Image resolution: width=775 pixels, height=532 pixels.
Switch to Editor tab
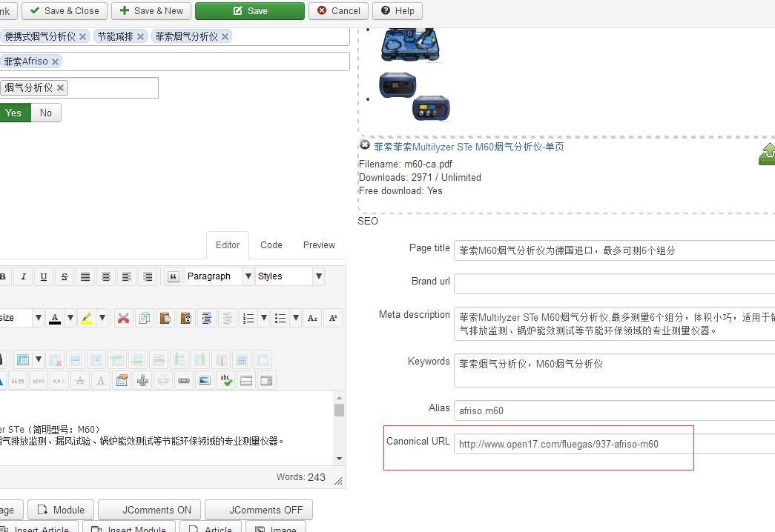tap(228, 245)
